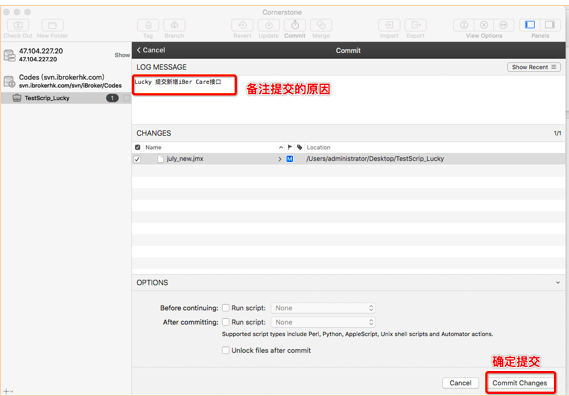This screenshot has height=396, width=569.
Task: Toggle the left panel icon under Panels
Action: pyautogui.click(x=530, y=25)
